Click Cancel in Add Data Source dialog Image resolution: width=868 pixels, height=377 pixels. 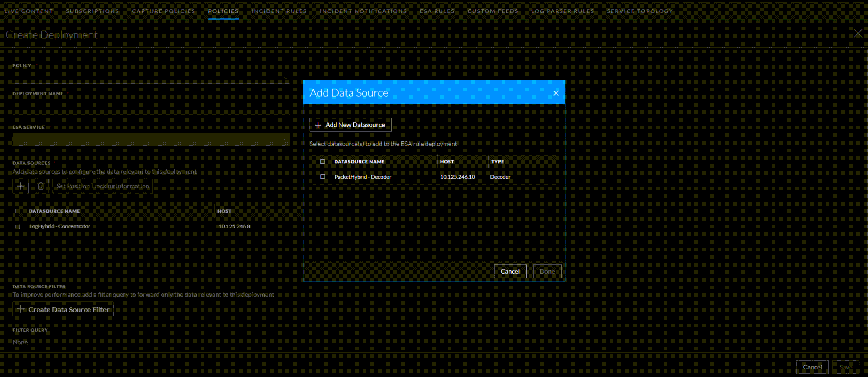510,271
